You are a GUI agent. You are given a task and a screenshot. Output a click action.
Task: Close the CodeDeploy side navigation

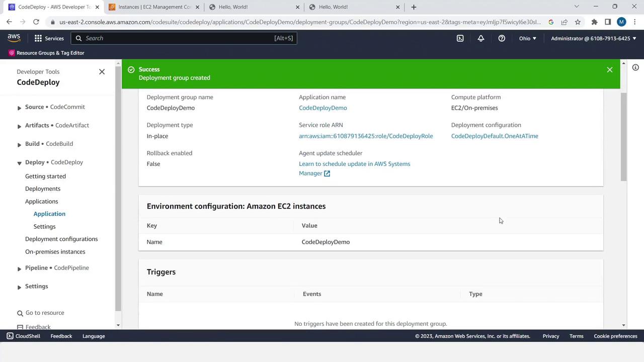tap(102, 72)
